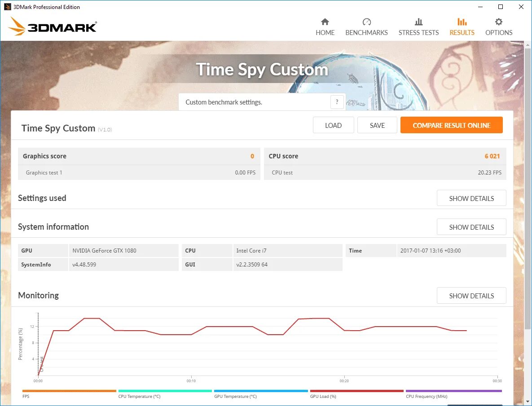Screen dimensions: 532x406
Task: Click the Custom benchmark settings text
Action: (224, 102)
